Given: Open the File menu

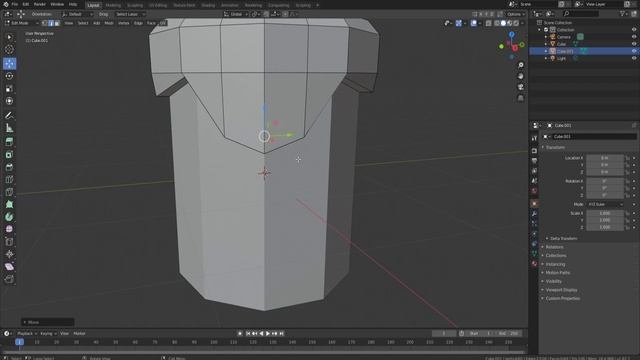Looking at the screenshot, I should 15,4.
